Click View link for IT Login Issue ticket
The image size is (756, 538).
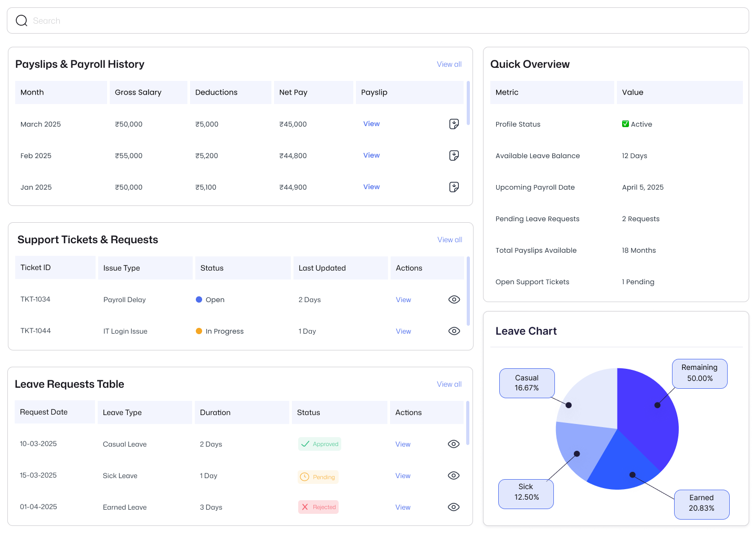tap(403, 332)
